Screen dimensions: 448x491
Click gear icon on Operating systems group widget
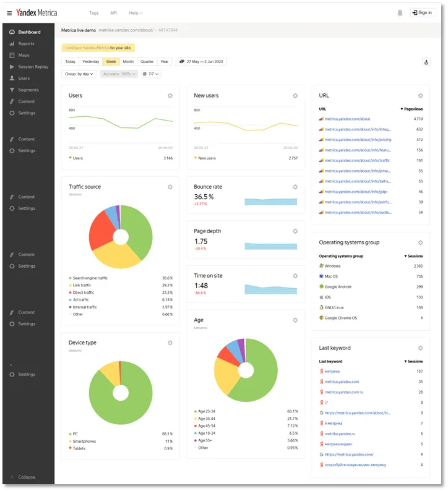[420, 243]
